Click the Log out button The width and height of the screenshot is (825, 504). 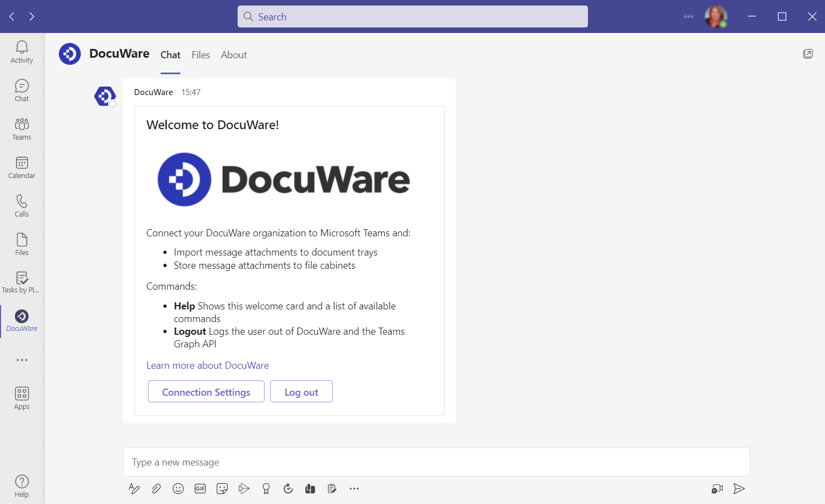coord(301,392)
